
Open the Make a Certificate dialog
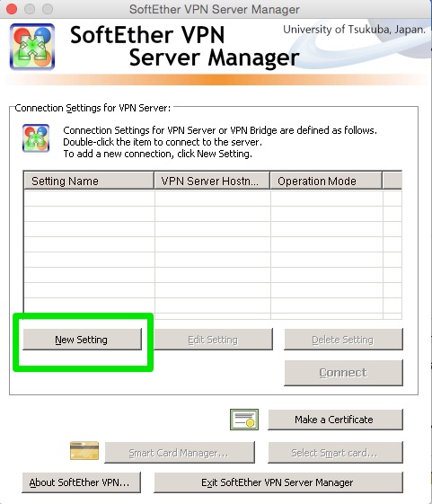coord(335,420)
